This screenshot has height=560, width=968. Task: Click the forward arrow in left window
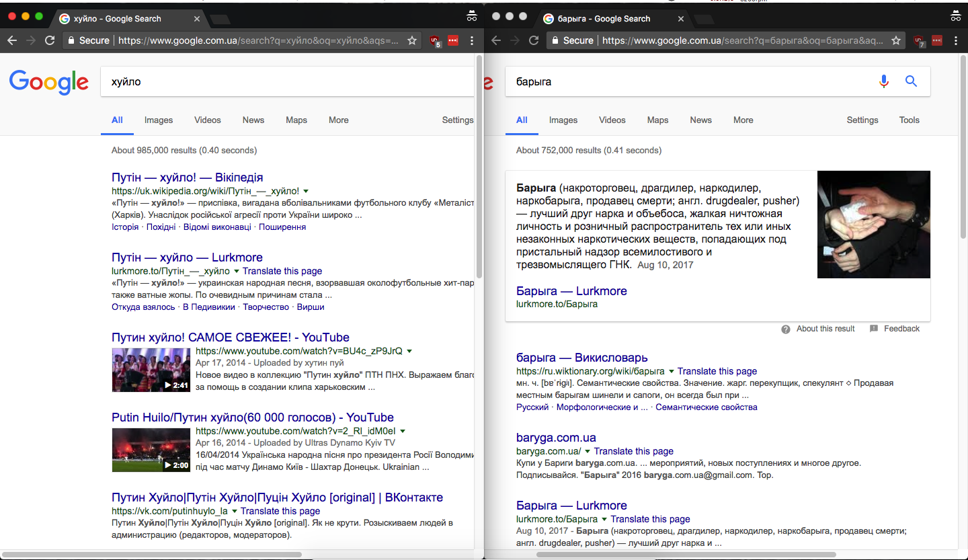click(x=31, y=40)
